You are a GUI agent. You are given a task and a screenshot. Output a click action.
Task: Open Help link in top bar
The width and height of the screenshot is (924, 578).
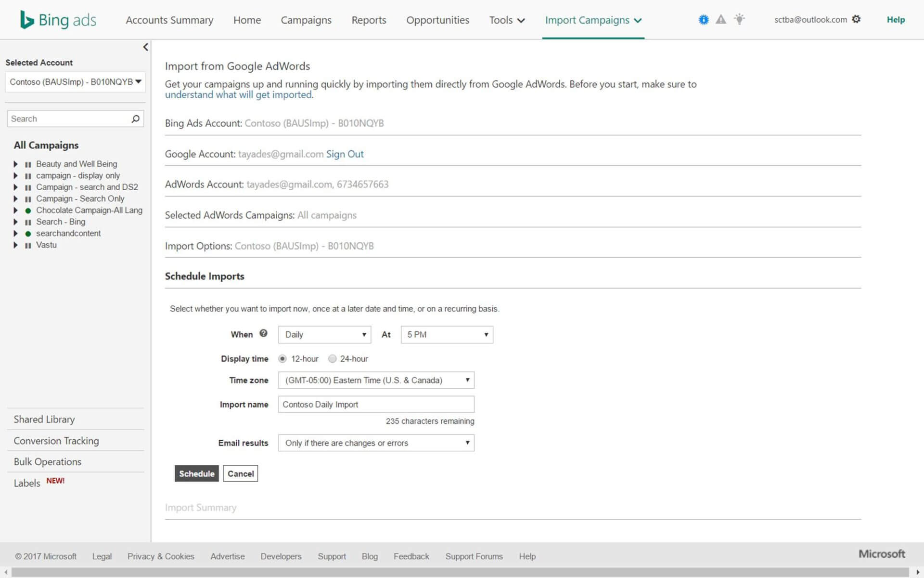click(896, 20)
